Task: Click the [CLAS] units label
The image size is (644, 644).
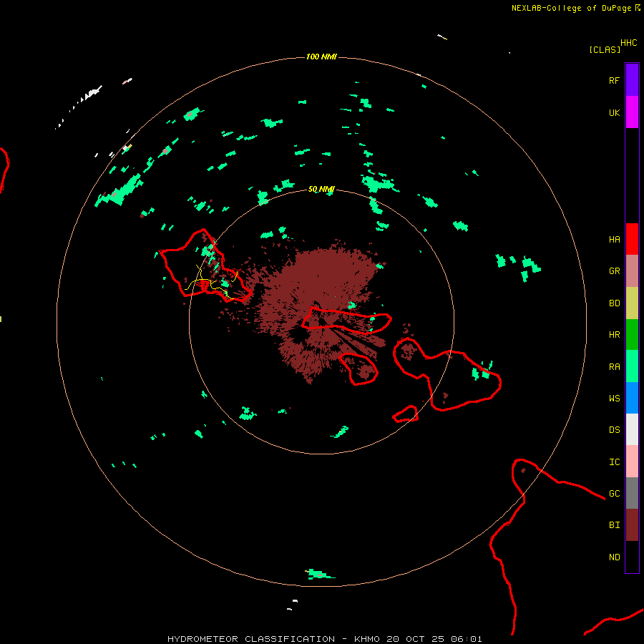Action: point(605,49)
